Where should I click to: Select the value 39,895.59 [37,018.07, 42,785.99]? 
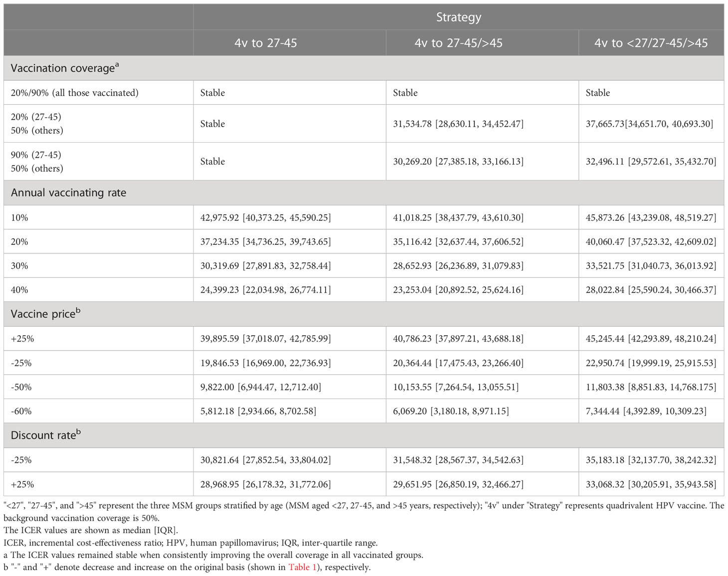[266, 339]
